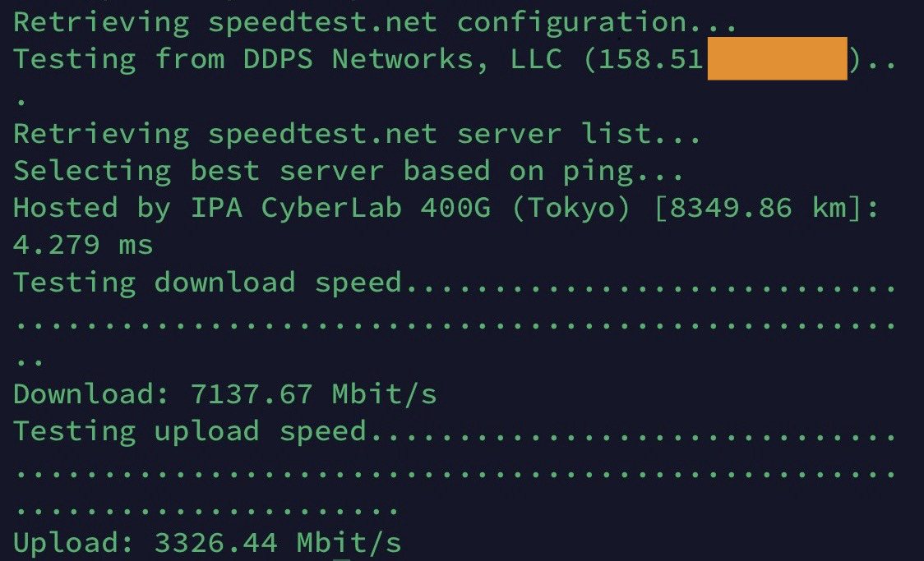Viewport: 924px width, 561px height.
Task: Click the "Retrieving speedtest.net server list..." line
Action: coord(357,133)
